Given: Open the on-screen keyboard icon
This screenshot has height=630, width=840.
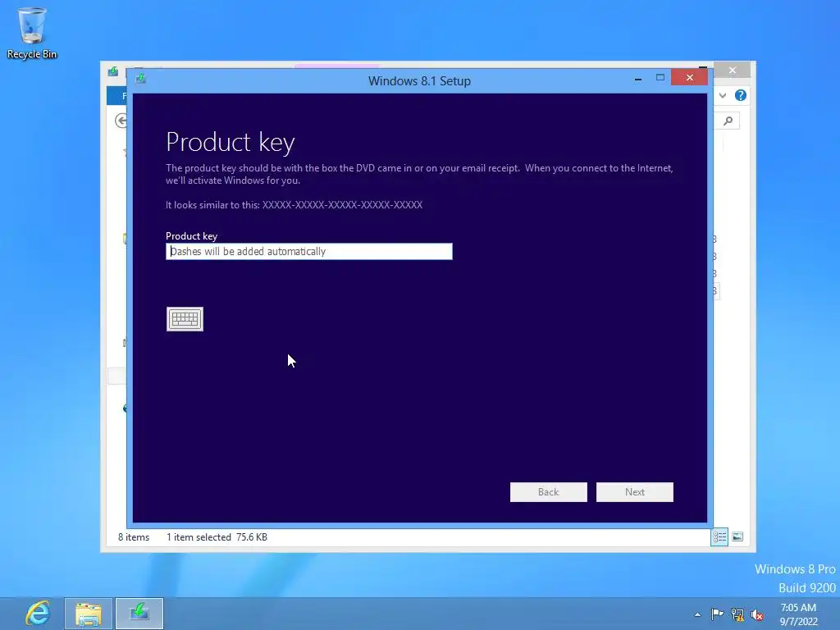Looking at the screenshot, I should 185,319.
